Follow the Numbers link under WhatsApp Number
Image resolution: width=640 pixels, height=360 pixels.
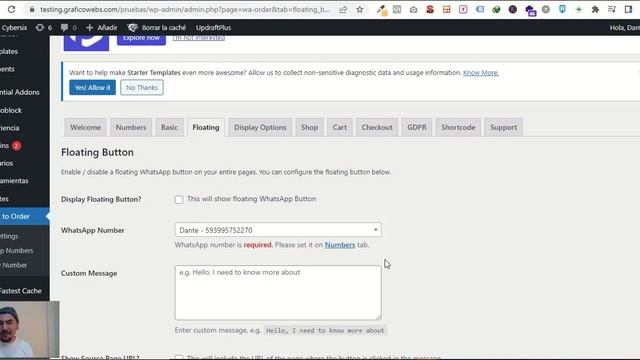pos(340,245)
